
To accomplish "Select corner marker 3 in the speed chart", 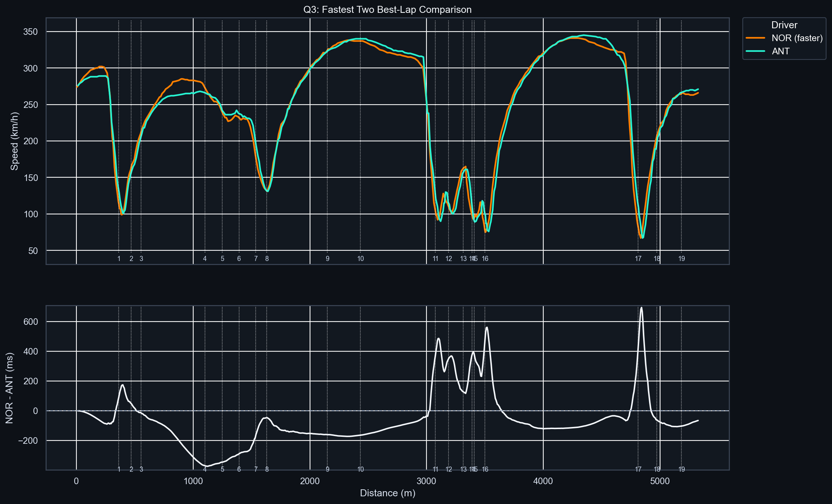I will [x=141, y=259].
